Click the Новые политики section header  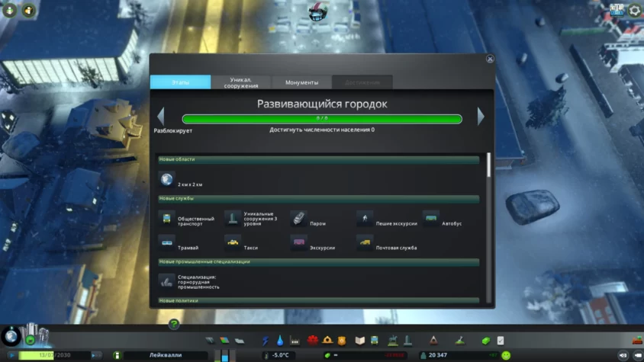pyautogui.click(x=318, y=300)
